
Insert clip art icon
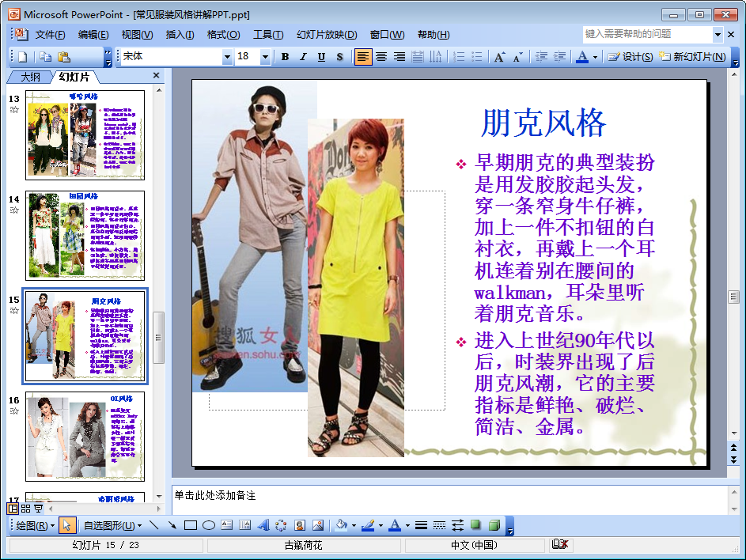click(299, 525)
